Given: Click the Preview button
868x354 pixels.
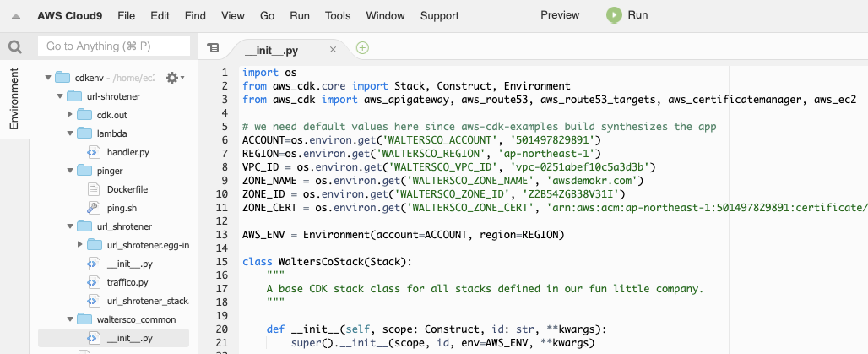Looking at the screenshot, I should [x=560, y=15].
